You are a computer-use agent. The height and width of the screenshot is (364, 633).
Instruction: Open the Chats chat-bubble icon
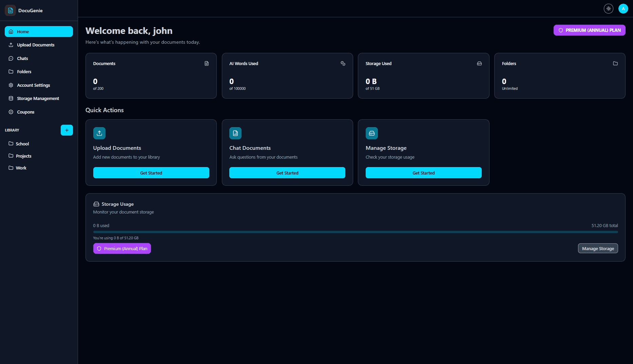(11, 58)
